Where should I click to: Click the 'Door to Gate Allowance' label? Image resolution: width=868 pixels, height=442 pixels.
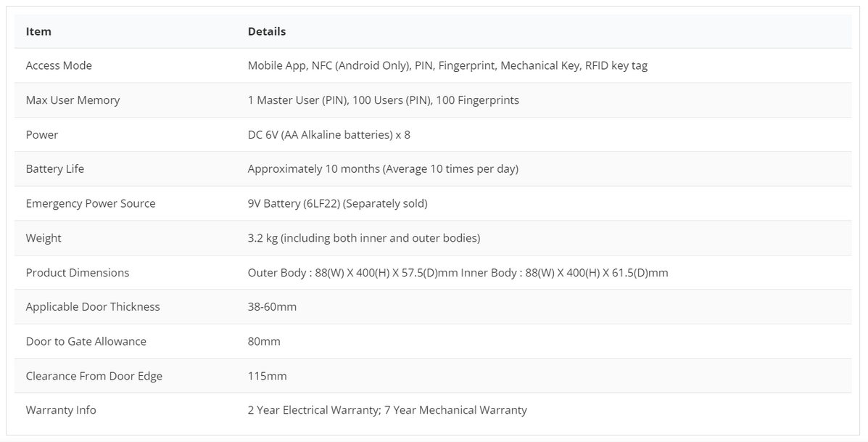(x=86, y=341)
